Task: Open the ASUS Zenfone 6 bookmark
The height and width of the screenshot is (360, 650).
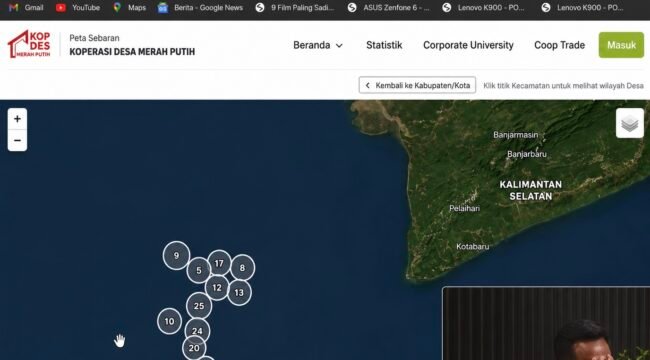Action: (389, 7)
